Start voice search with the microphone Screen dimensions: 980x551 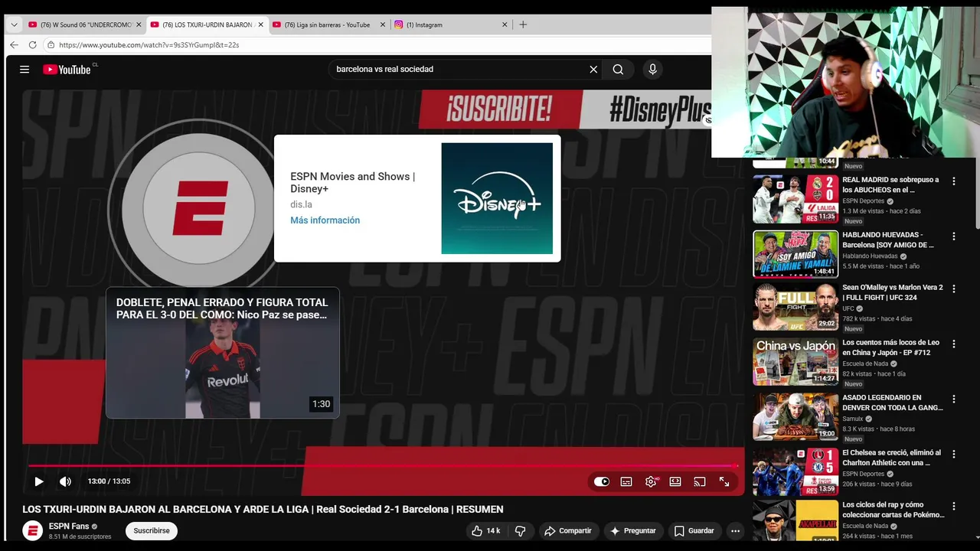(x=652, y=70)
